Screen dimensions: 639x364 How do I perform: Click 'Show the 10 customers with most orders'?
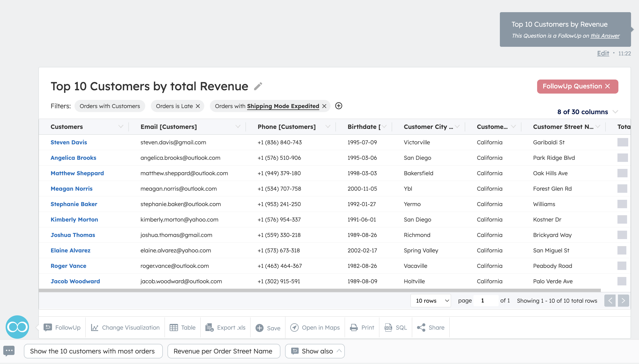click(93, 351)
